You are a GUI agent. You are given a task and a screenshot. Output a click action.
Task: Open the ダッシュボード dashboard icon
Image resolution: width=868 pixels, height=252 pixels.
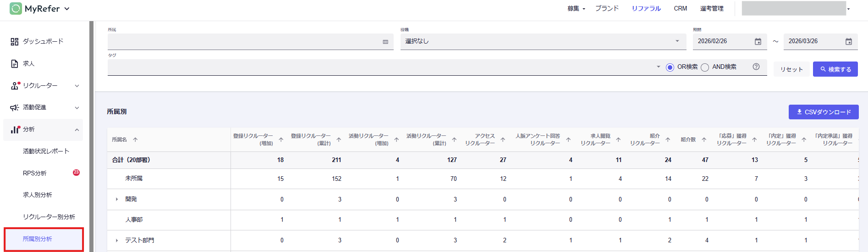click(x=15, y=42)
